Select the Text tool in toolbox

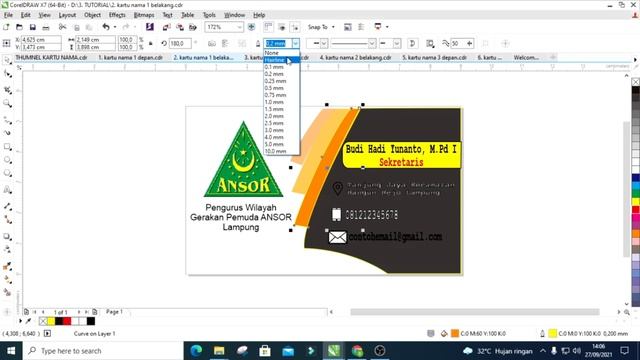[7, 190]
